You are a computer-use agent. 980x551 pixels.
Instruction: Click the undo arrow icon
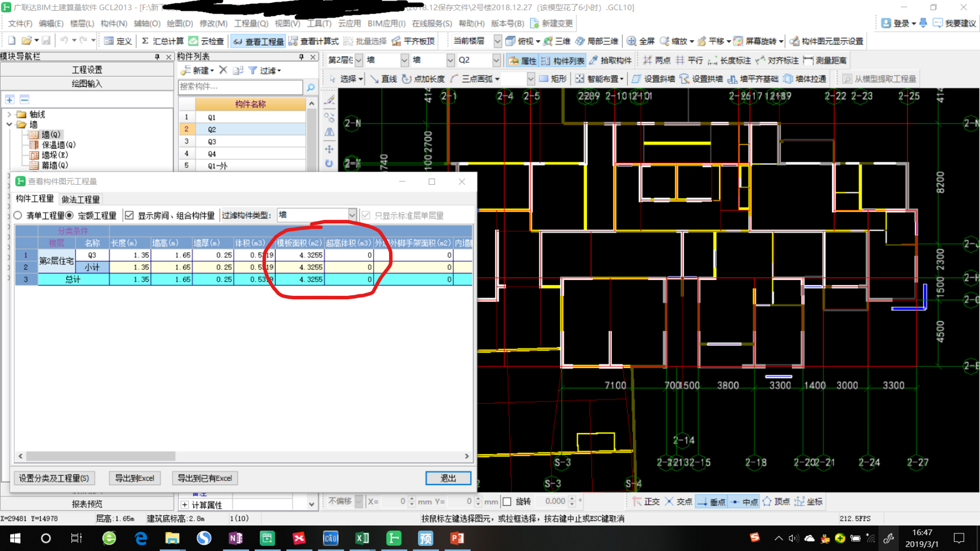(x=64, y=41)
